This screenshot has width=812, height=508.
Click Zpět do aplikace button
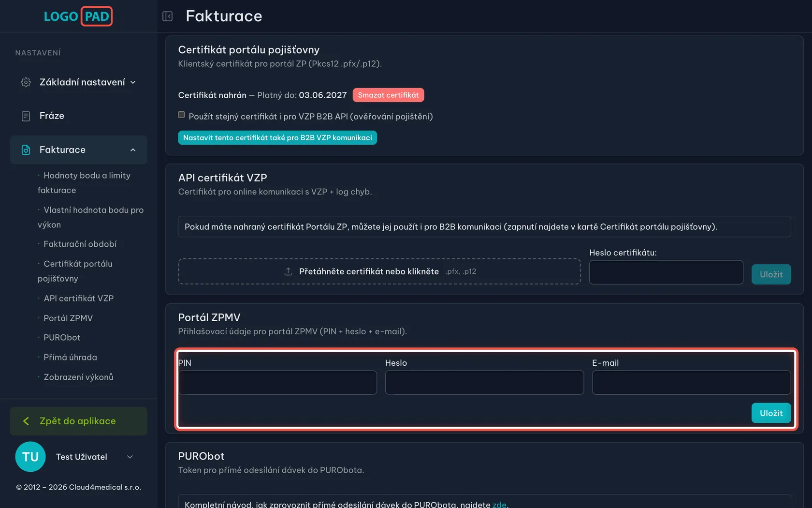(x=79, y=421)
